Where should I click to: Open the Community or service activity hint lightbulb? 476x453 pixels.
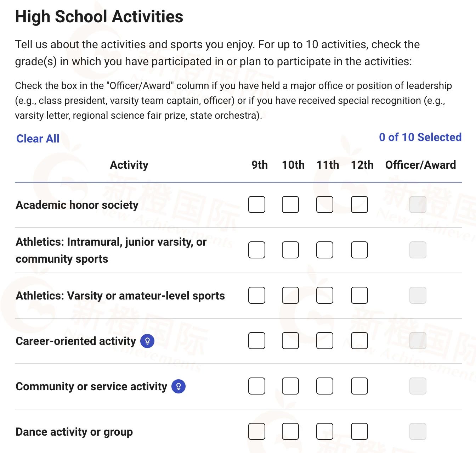pyautogui.click(x=178, y=386)
